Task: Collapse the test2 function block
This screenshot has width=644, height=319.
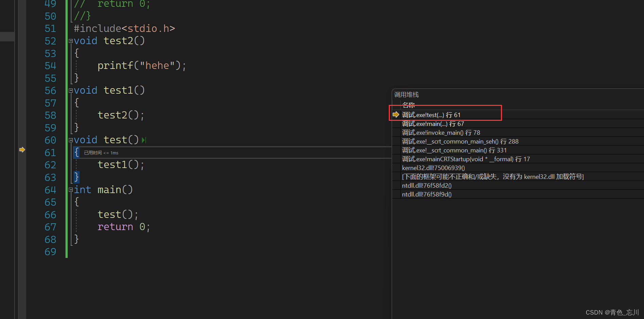Action: (71, 41)
